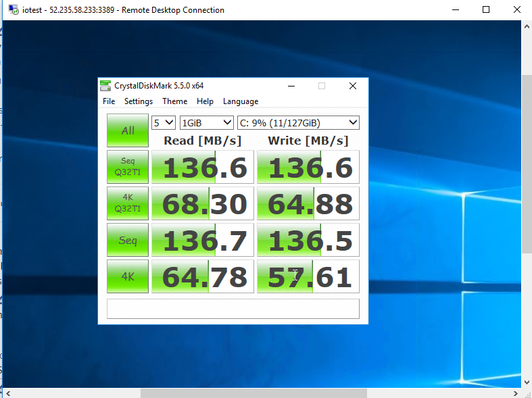The height and width of the screenshot is (398, 532).
Task: Open the Settings menu
Action: (138, 101)
